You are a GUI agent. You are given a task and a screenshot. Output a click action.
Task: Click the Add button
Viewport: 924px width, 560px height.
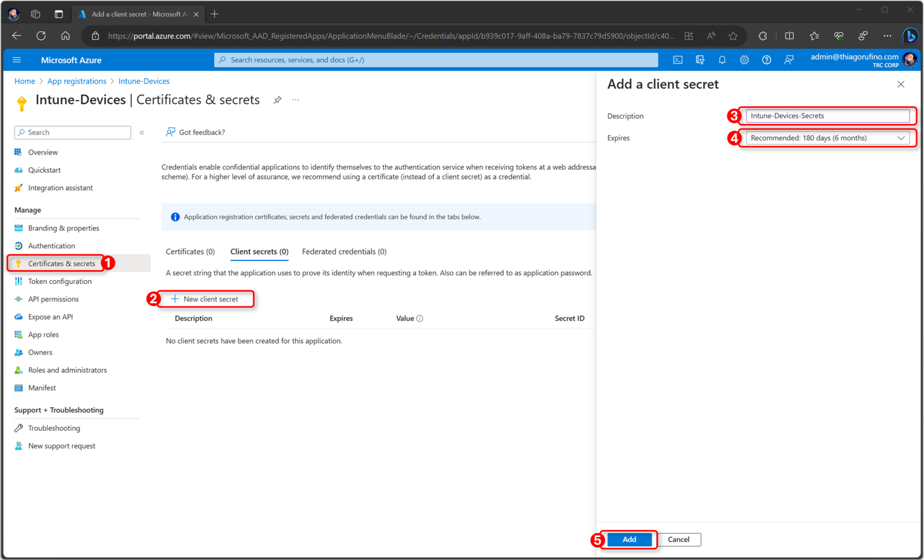[x=629, y=540]
